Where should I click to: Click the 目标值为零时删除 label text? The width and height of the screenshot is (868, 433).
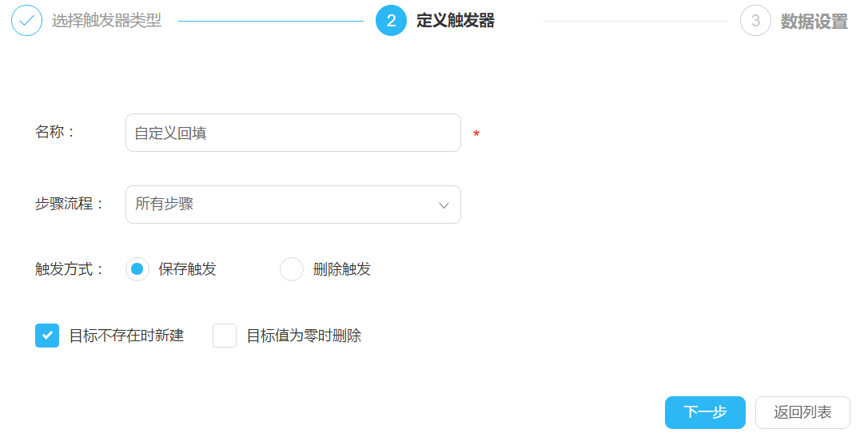pyautogui.click(x=304, y=336)
